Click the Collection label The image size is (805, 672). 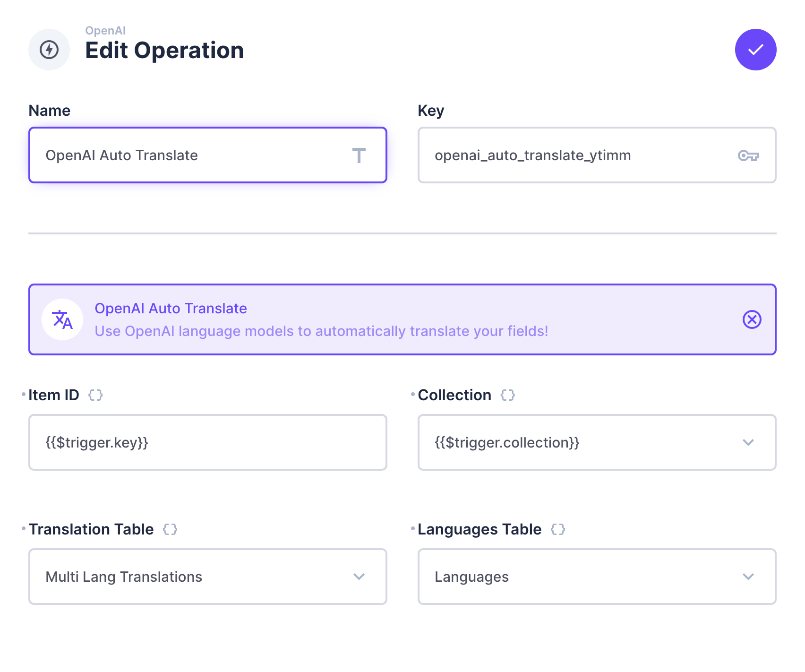pyautogui.click(x=454, y=395)
